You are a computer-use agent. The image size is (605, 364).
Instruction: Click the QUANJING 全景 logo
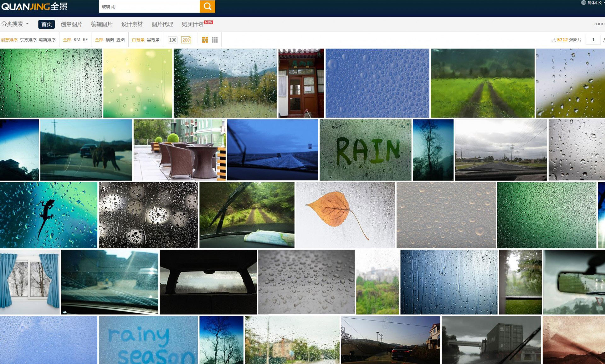coord(34,6)
